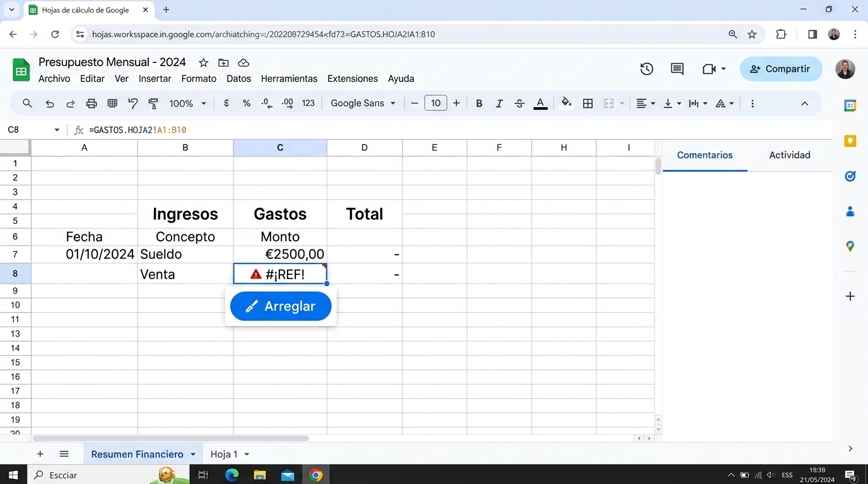Star the Presupuesto Mensual document
868x484 pixels.
point(203,62)
